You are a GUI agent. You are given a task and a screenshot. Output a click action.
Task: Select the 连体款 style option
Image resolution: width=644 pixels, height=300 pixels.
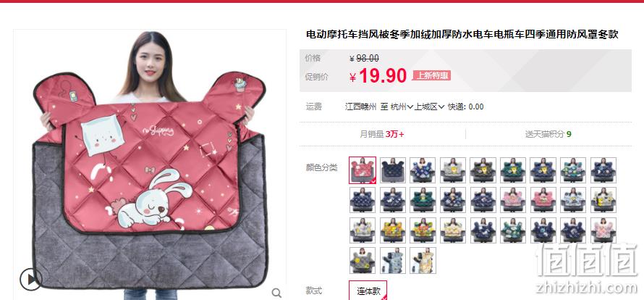pyautogui.click(x=368, y=291)
